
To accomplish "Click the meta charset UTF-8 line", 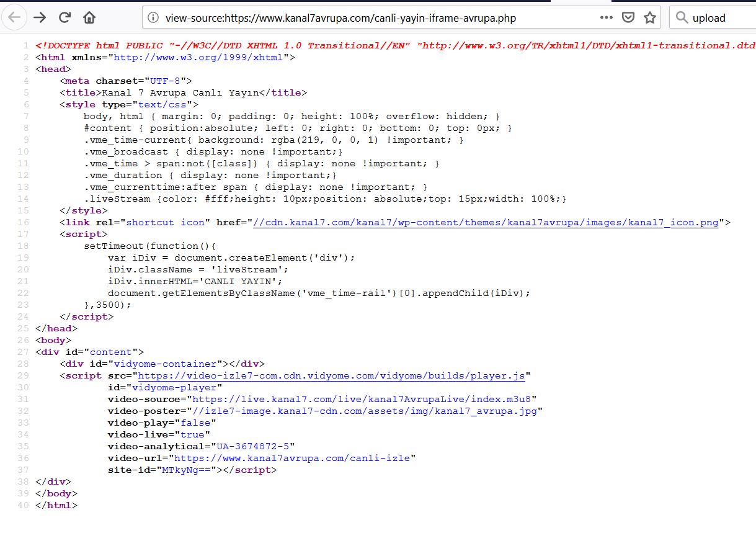I will (127, 81).
